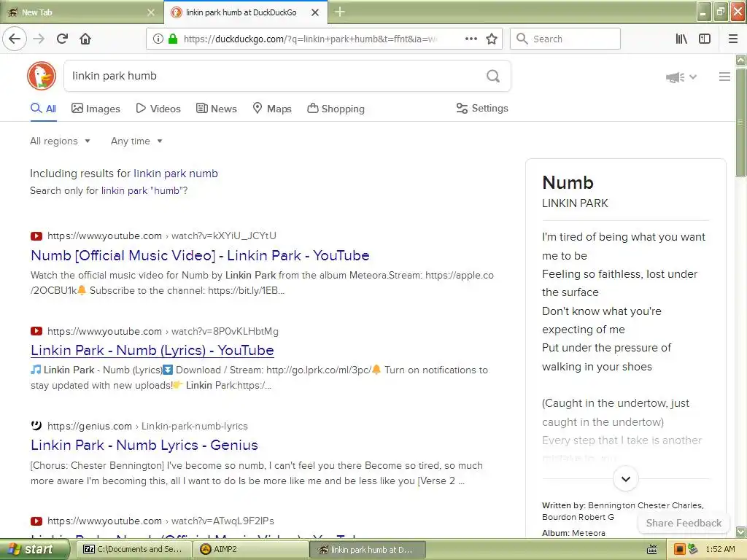Screen dimensions: 747x560
Task: Open the browser home page icon
Action: pos(85,39)
